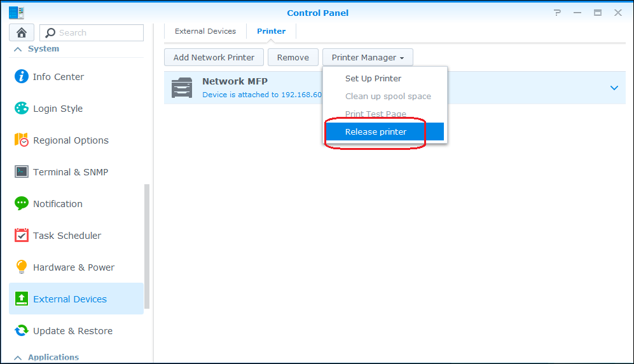Collapse the Applications section
Viewport: 634px width, 364px height.
click(18, 358)
